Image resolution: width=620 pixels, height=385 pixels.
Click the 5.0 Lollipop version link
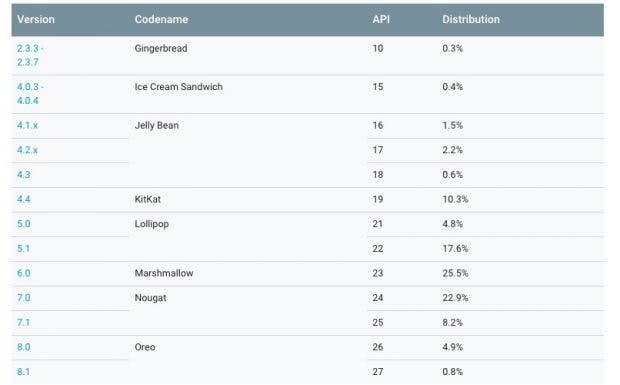click(24, 224)
